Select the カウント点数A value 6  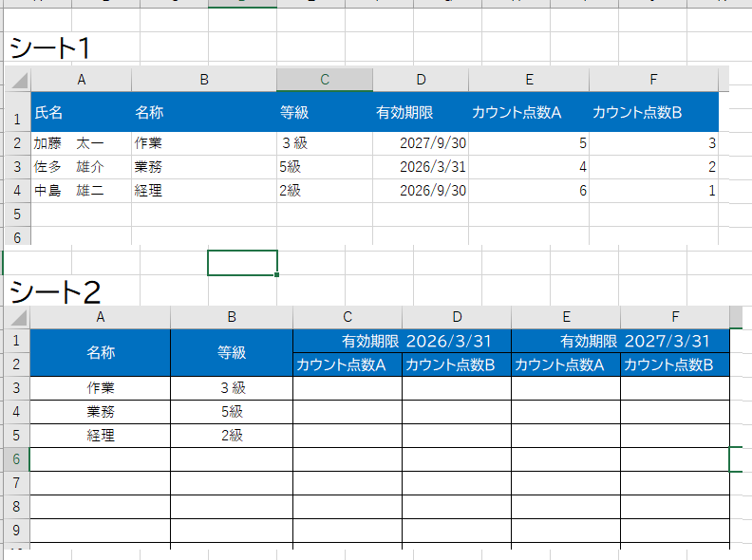(529, 191)
